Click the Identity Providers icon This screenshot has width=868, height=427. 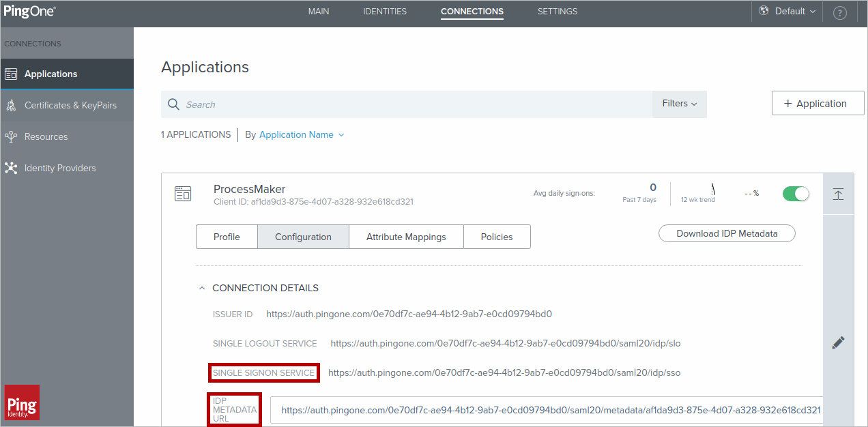coord(11,168)
